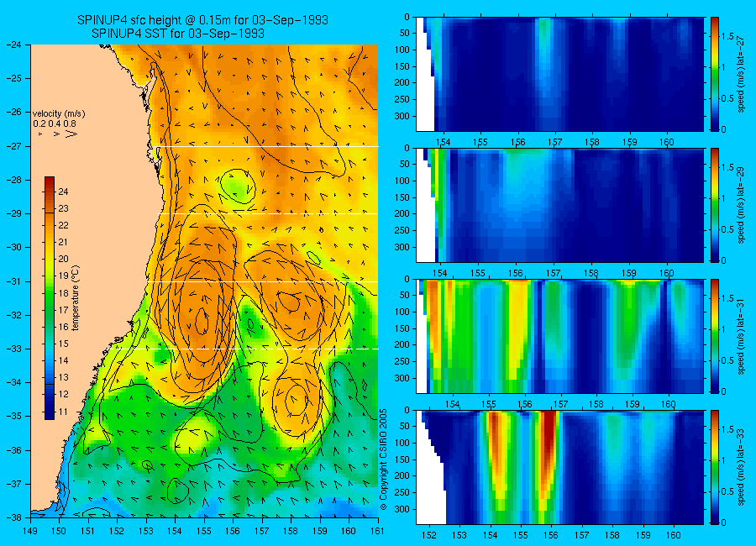This screenshot has width=756, height=546.
Task: Click the 161 longitude label below the map
Action: pyautogui.click(x=378, y=531)
